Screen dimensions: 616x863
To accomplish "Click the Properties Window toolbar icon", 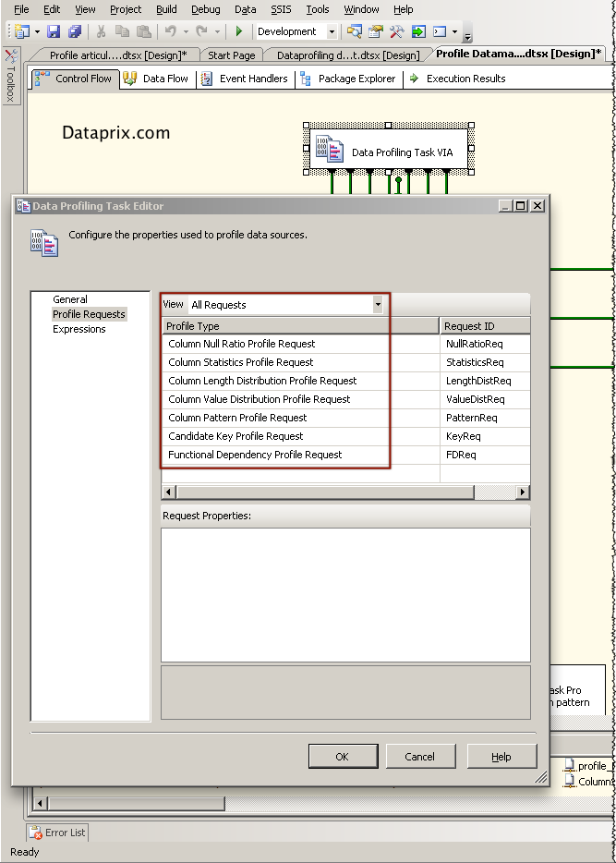I will click(x=376, y=31).
